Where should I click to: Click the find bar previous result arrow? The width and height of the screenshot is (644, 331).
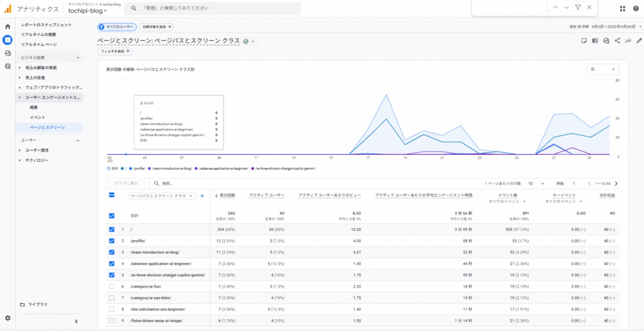(555, 8)
